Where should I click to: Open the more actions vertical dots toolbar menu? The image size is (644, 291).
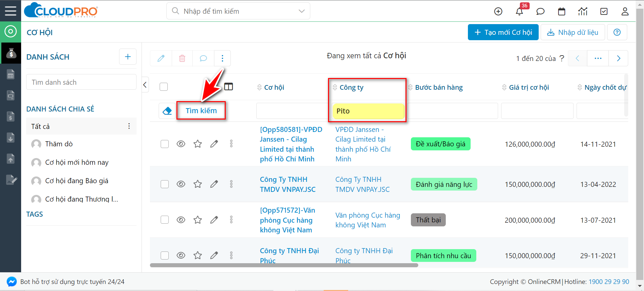[222, 58]
